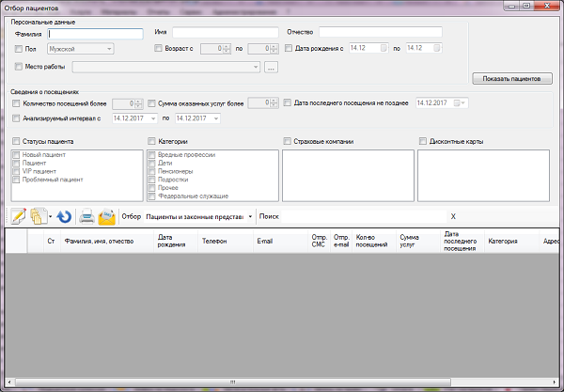The image size is (564, 392).
Task: Toggle the Место работы checkbox
Action: (19, 67)
